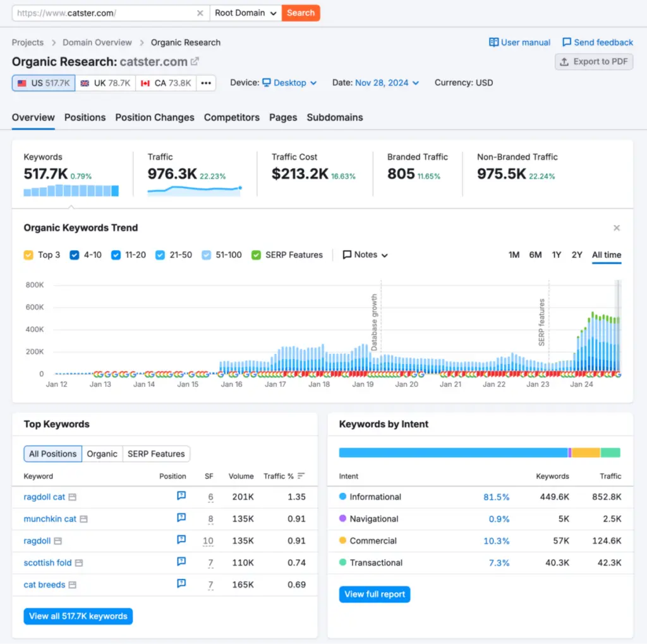Click the Send feedback chat icon
The width and height of the screenshot is (647, 644).
[567, 42]
